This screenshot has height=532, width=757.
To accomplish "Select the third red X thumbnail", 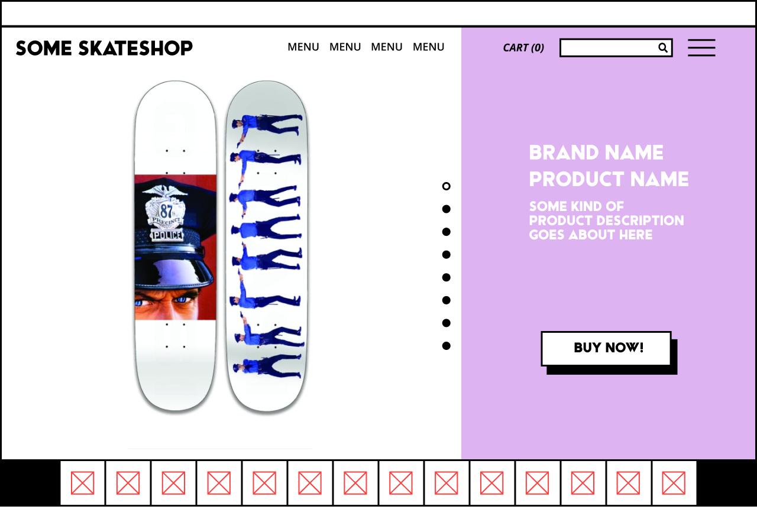I will coord(173,483).
